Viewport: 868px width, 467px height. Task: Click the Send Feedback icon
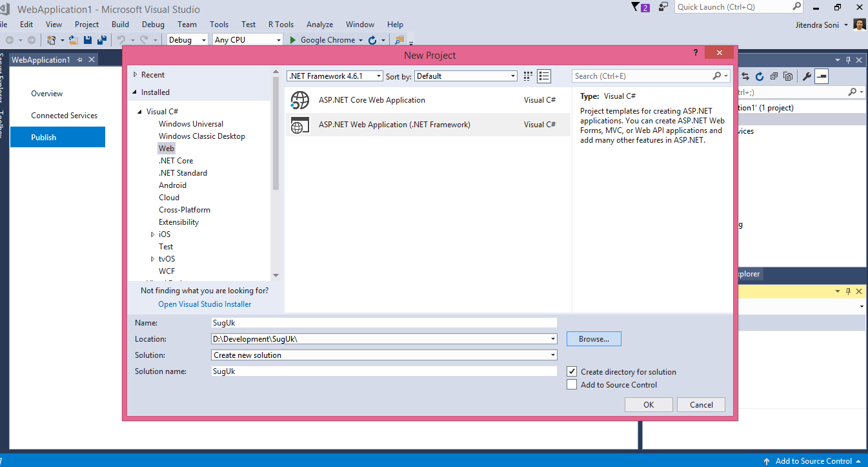[x=663, y=7]
